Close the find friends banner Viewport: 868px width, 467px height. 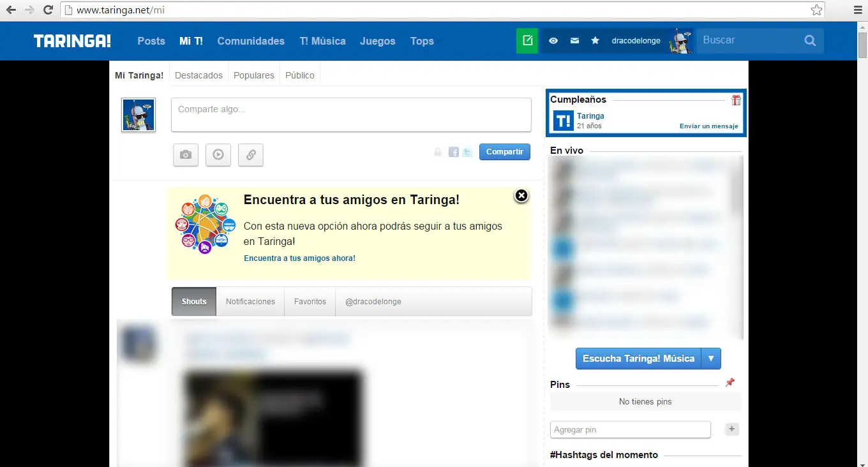click(521, 196)
